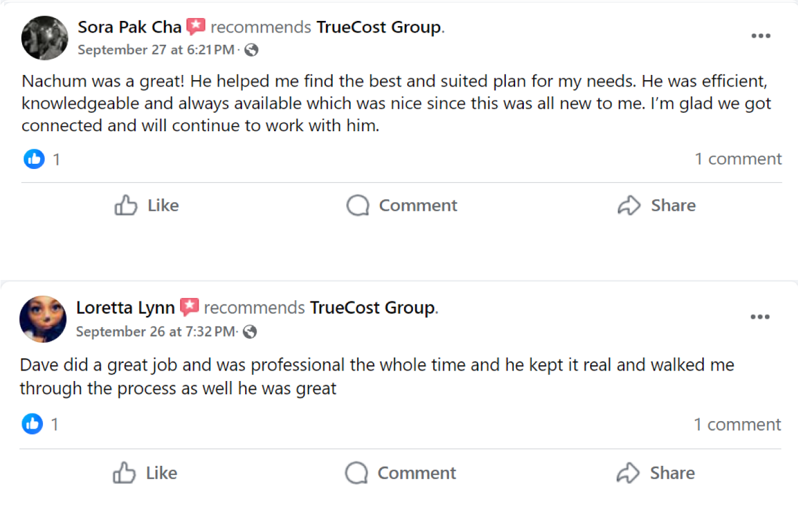Open Loretta Lynn's profile picture
The width and height of the screenshot is (798, 532).
tap(43, 319)
